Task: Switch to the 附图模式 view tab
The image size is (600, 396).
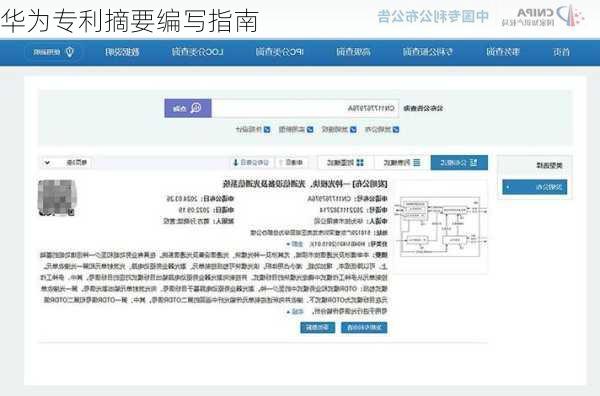Action: (x=346, y=163)
